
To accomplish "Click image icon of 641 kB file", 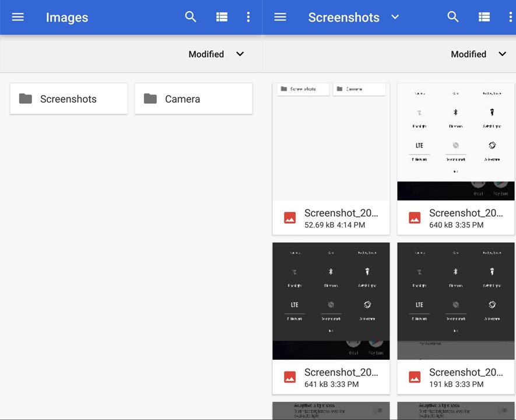I will click(290, 377).
